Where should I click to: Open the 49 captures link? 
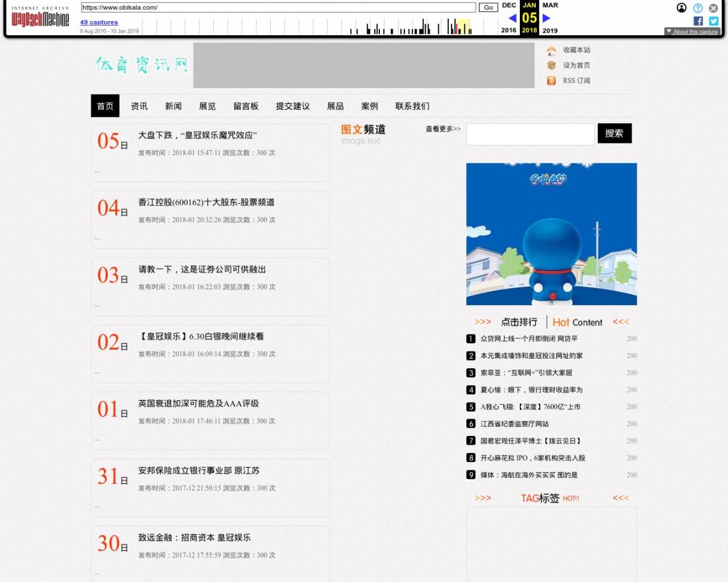[x=99, y=22]
